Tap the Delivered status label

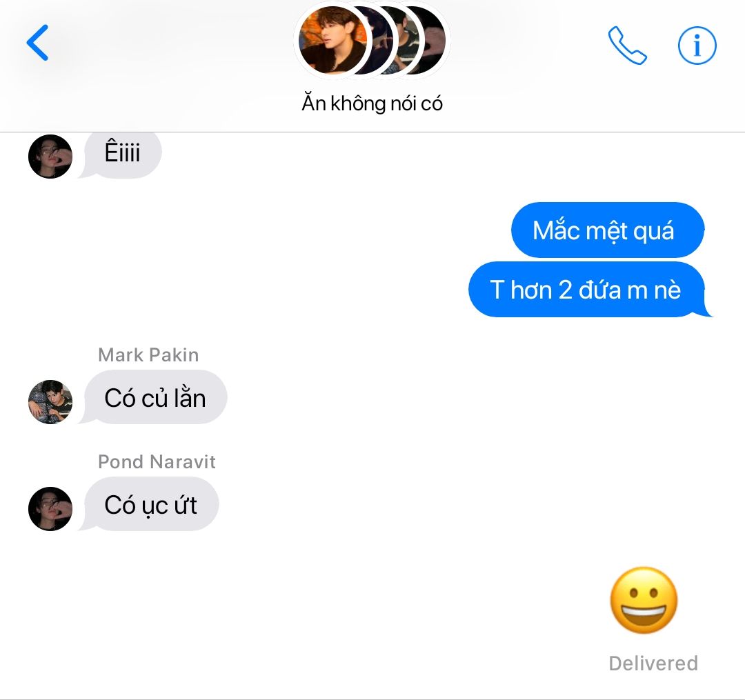point(653,663)
